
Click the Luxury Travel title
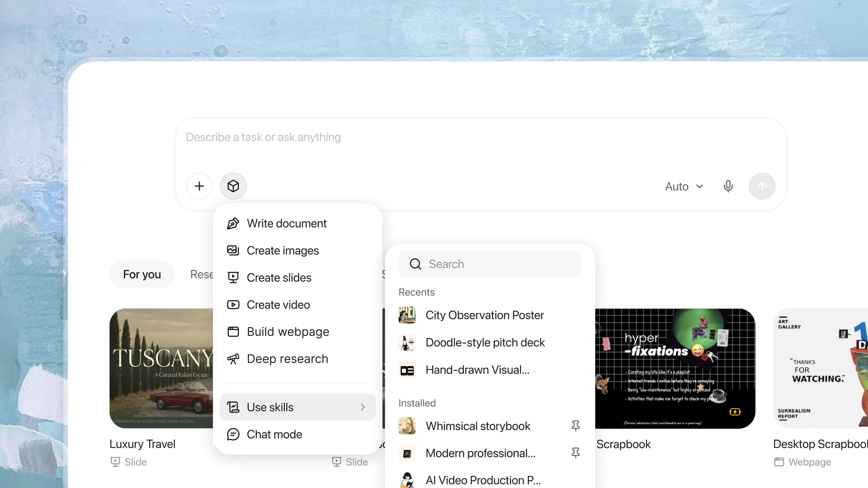pyautogui.click(x=143, y=444)
